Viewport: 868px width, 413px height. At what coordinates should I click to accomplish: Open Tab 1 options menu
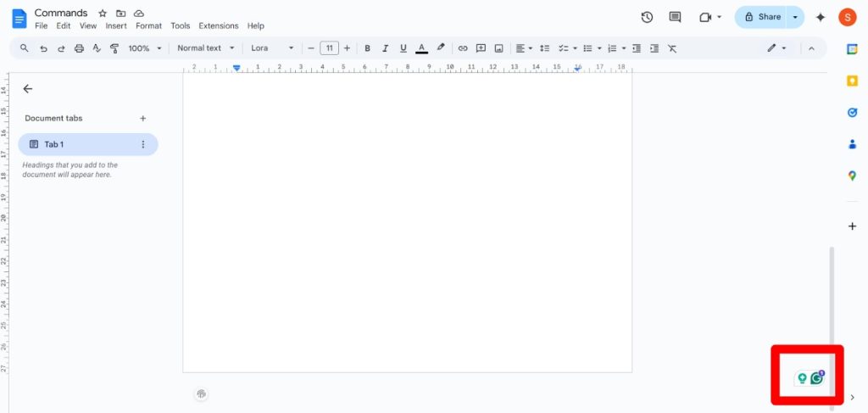pyautogui.click(x=142, y=144)
